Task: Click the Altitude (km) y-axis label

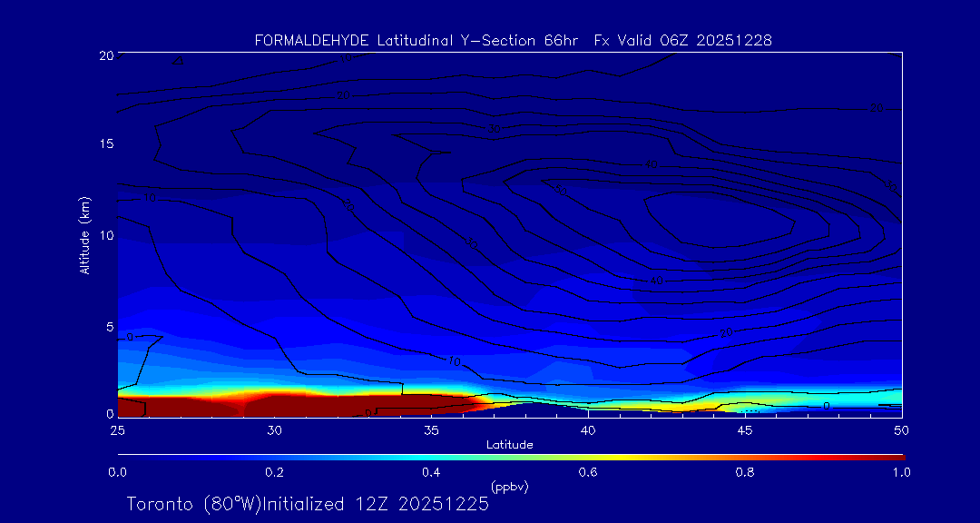Action: pos(84,234)
